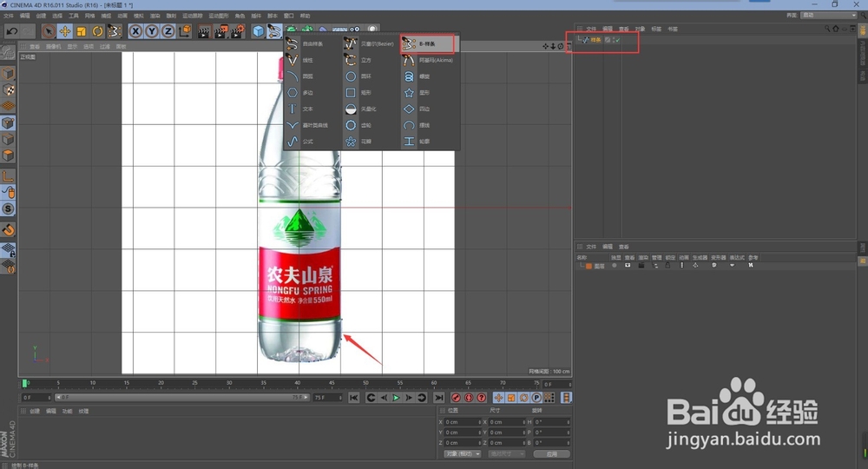Pick the star spline icon
Image resolution: width=868 pixels, height=469 pixels.
409,92
